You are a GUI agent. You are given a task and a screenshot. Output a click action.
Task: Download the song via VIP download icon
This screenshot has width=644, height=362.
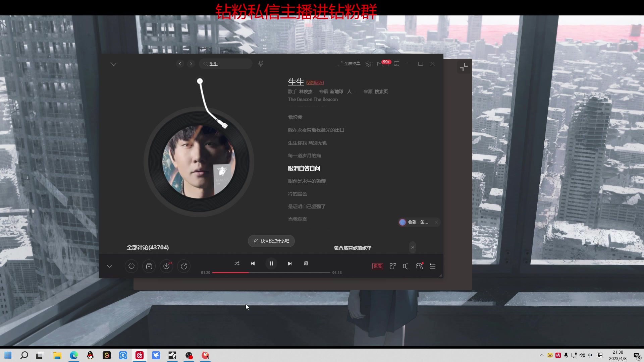(166, 266)
